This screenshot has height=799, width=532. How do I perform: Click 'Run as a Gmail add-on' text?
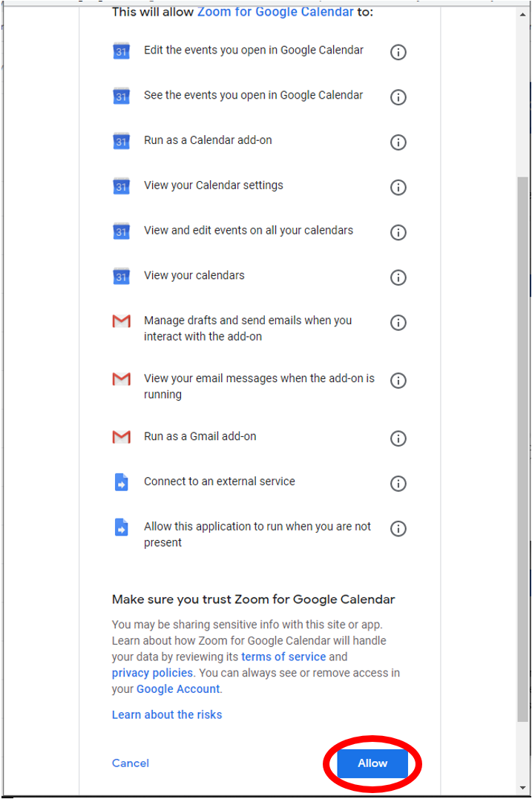point(200,436)
